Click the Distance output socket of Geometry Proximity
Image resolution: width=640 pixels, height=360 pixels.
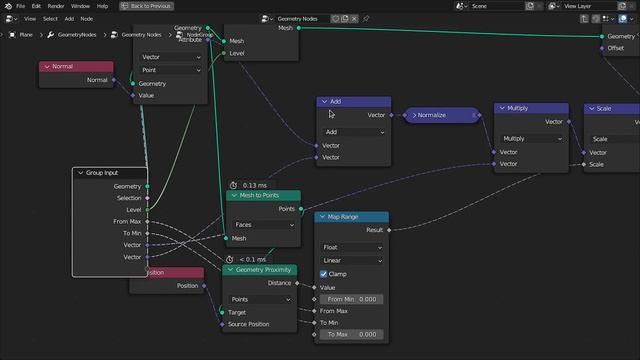coord(297,283)
